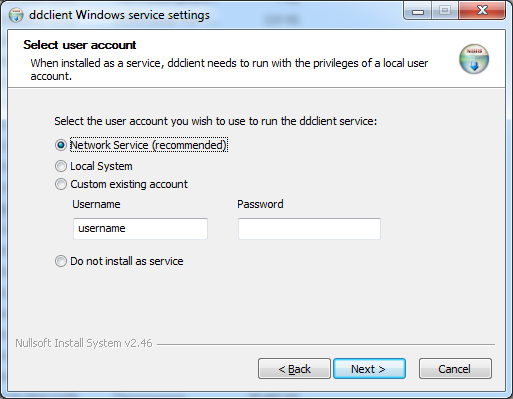513x399 pixels.
Task: Click the Nullsoft Install System v2.46 label
Action: click(x=84, y=343)
